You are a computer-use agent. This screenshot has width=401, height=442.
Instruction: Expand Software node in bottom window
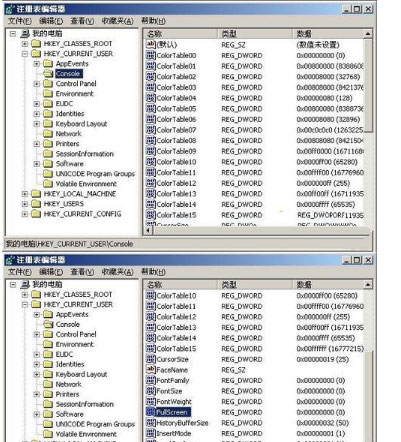pyautogui.click(x=37, y=414)
